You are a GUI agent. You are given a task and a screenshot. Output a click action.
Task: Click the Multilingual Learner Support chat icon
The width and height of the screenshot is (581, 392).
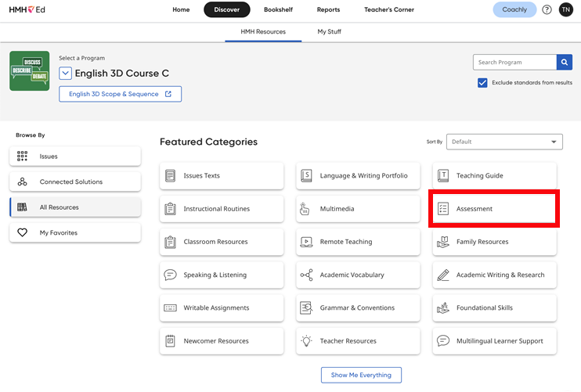click(442, 340)
